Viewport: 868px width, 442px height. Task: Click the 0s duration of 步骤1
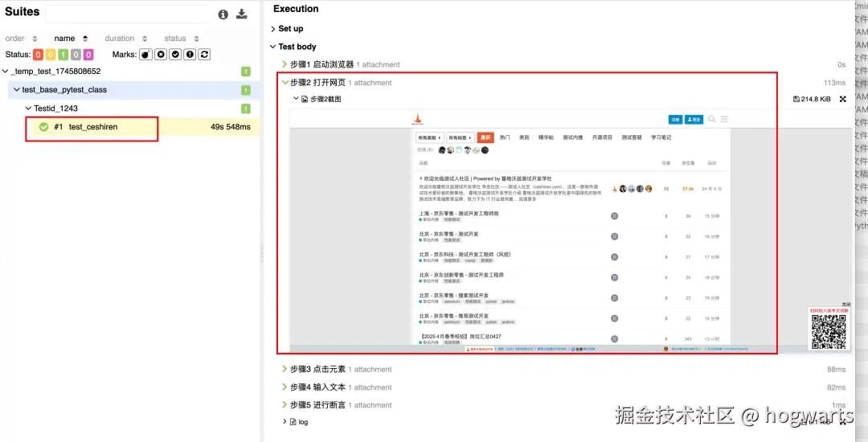click(x=841, y=65)
